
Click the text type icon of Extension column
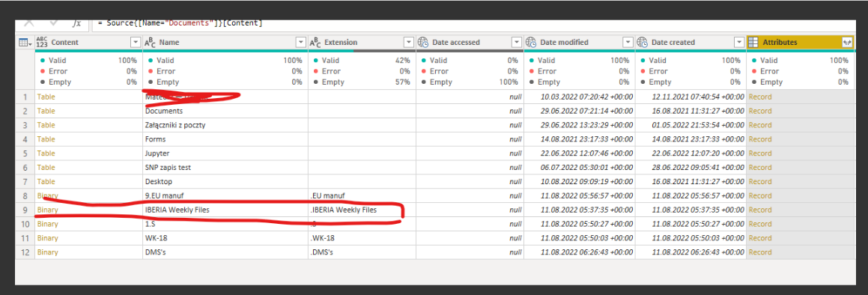point(315,42)
